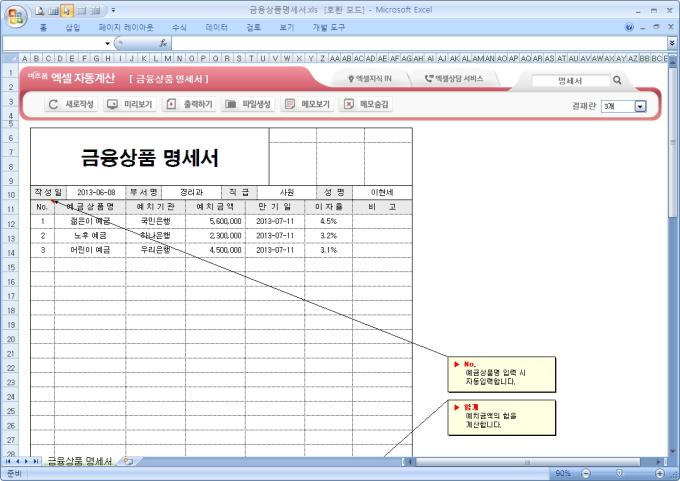Click the 90% zoom level
This screenshot has width=680, height=481.
pyautogui.click(x=562, y=474)
